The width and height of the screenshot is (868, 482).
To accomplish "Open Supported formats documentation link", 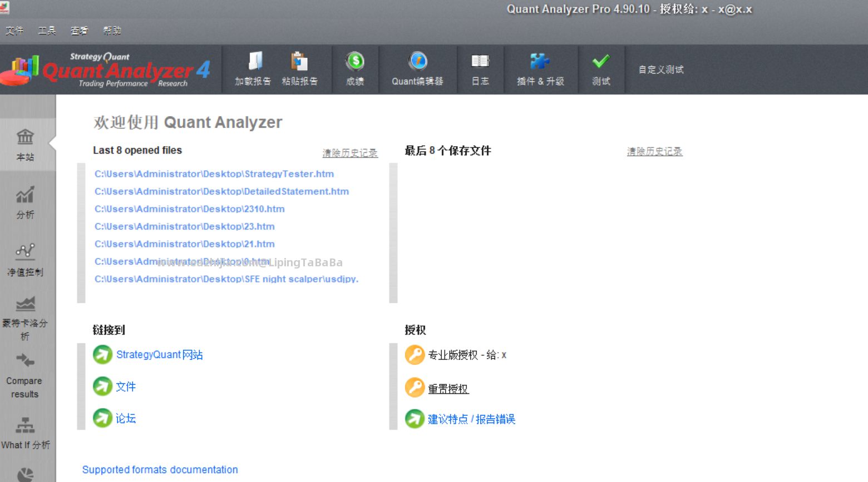I will [x=160, y=470].
